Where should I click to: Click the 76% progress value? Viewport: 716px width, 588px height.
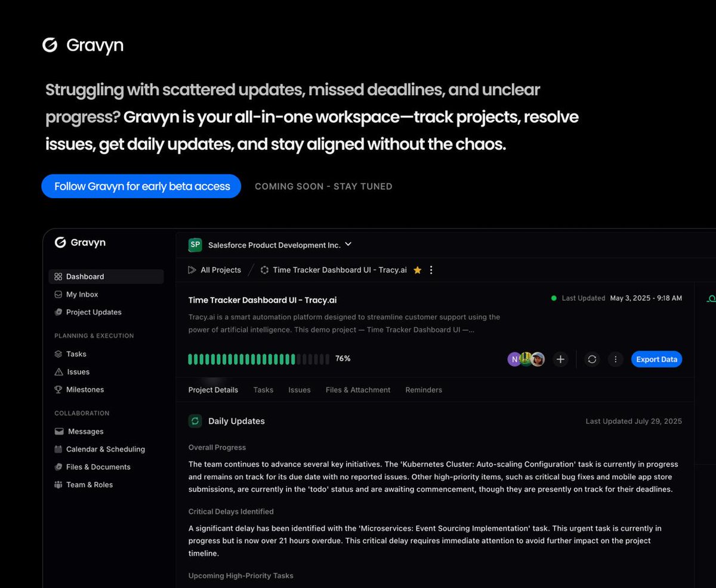point(342,359)
